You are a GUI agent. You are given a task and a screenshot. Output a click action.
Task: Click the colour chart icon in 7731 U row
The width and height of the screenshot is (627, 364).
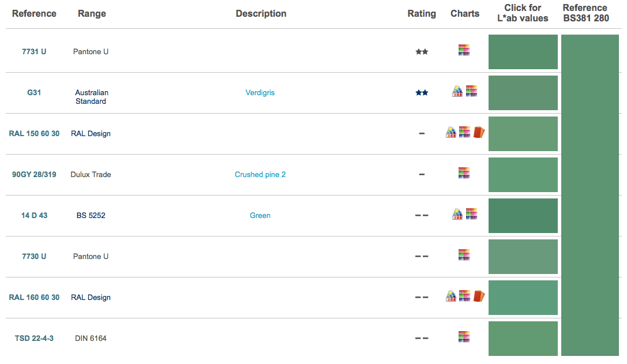point(464,50)
